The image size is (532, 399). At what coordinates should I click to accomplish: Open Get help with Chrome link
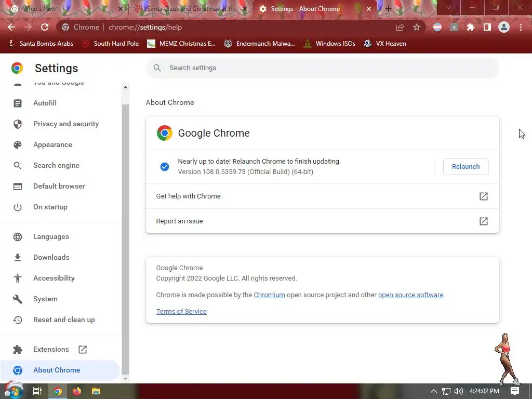click(322, 196)
